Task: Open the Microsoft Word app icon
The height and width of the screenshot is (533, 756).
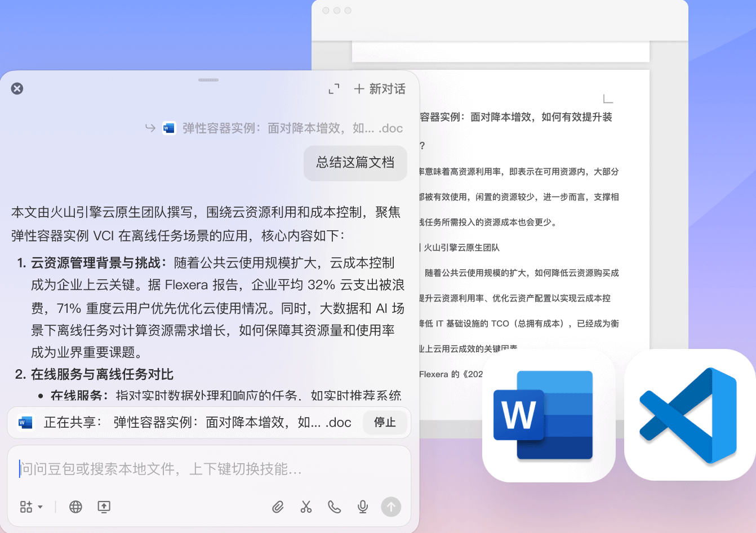Action: click(549, 415)
